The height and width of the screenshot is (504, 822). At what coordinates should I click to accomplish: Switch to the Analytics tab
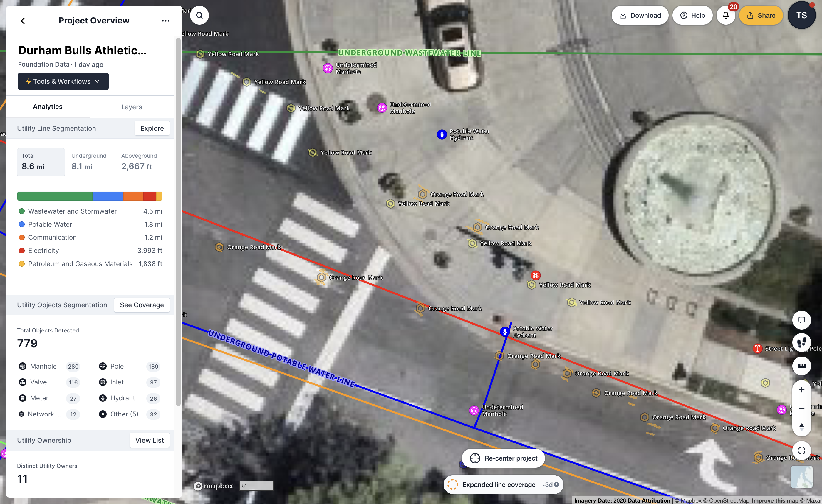[x=48, y=107]
